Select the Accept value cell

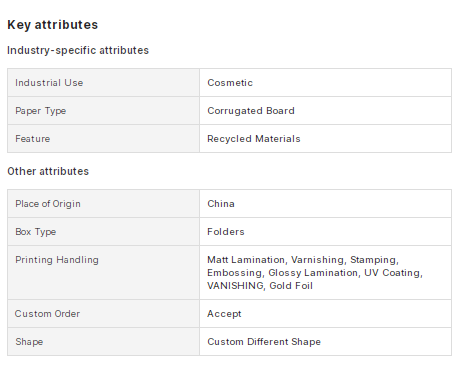tap(326, 314)
